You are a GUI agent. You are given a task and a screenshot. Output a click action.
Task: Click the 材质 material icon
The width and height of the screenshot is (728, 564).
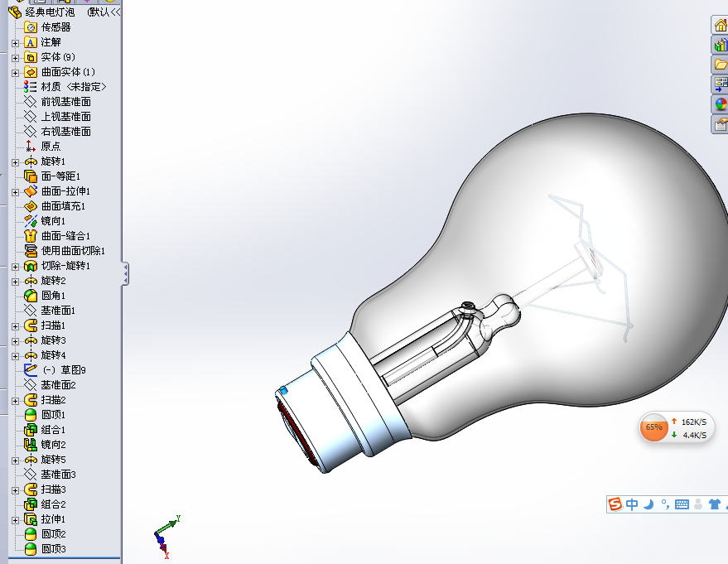pos(31,87)
